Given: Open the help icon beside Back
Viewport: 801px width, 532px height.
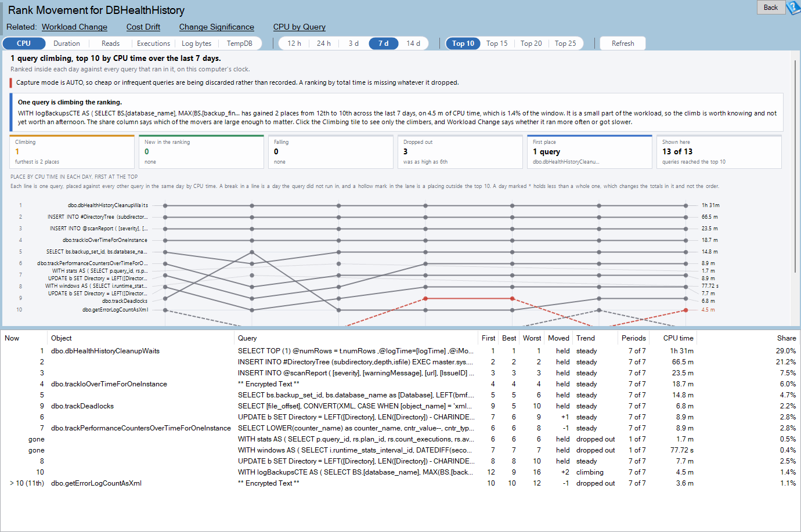Looking at the screenshot, I should click(x=793, y=8).
